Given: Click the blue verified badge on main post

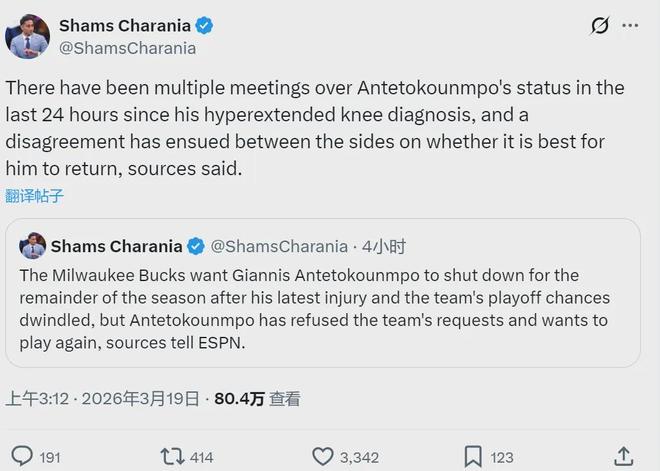Looking at the screenshot, I should pos(203,25).
